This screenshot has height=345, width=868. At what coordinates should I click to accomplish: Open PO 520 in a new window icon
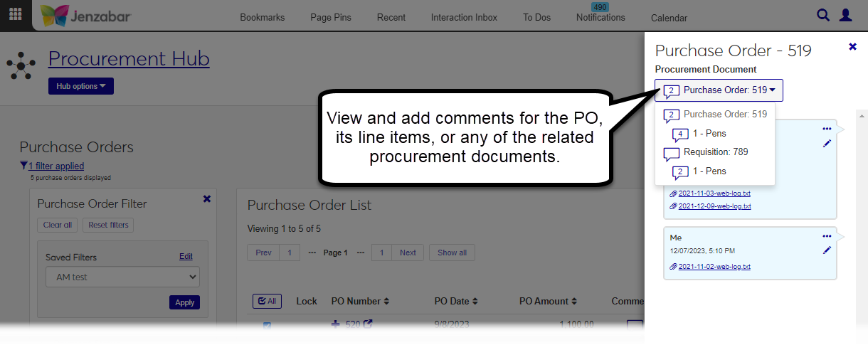coord(368,324)
